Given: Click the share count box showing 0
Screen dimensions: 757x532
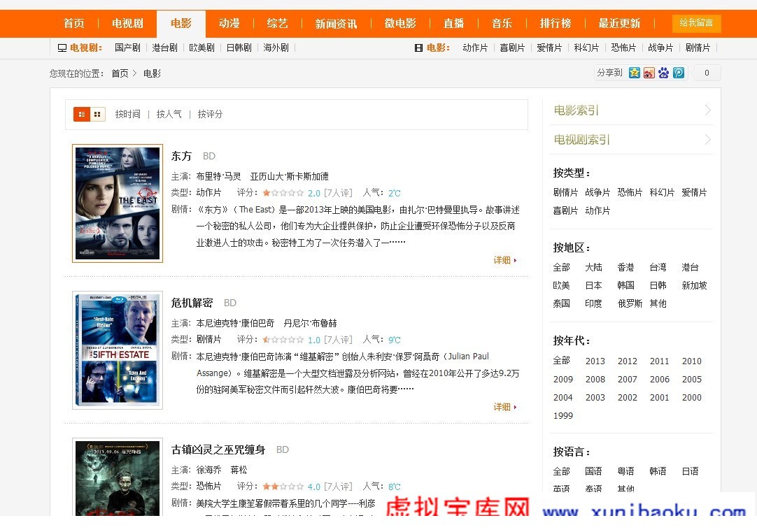Looking at the screenshot, I should click(x=707, y=73).
